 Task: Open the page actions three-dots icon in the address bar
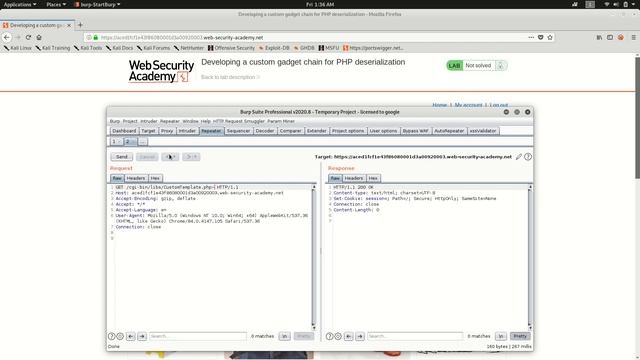click(531, 37)
